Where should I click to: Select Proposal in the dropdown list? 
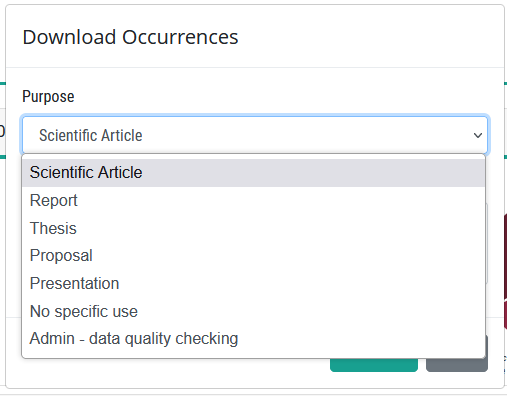253,256
